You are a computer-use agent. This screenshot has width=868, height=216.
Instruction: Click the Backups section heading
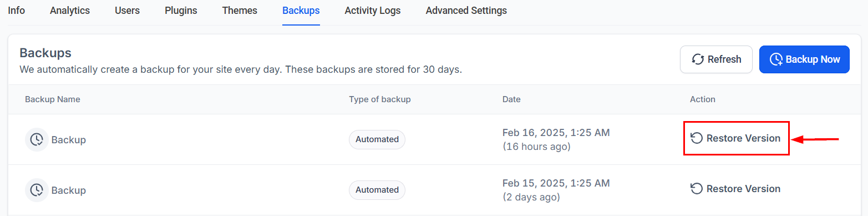coord(45,53)
